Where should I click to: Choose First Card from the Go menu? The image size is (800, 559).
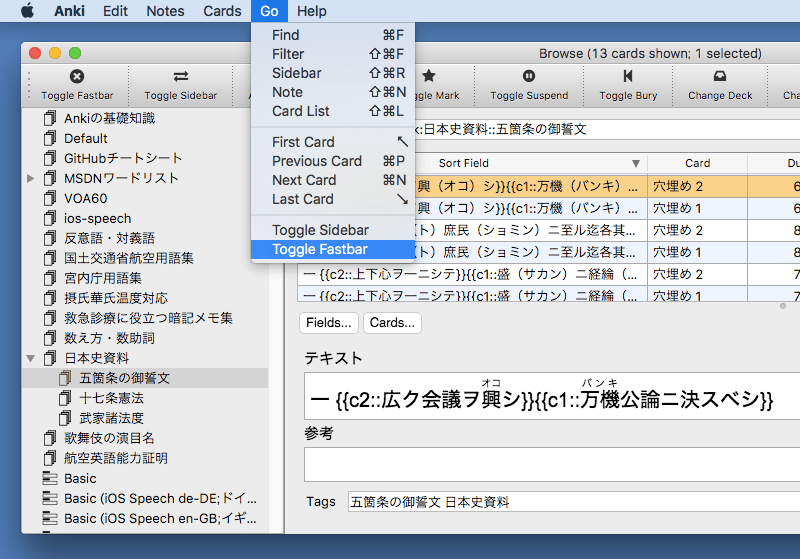coord(333,142)
